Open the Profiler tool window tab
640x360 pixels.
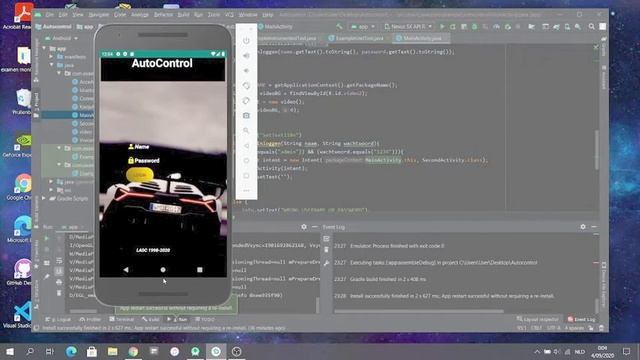[90, 319]
